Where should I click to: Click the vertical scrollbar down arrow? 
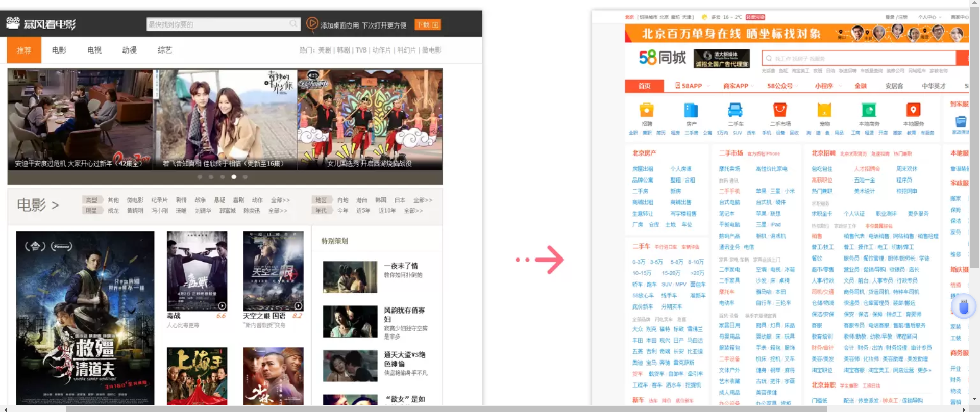974,399
